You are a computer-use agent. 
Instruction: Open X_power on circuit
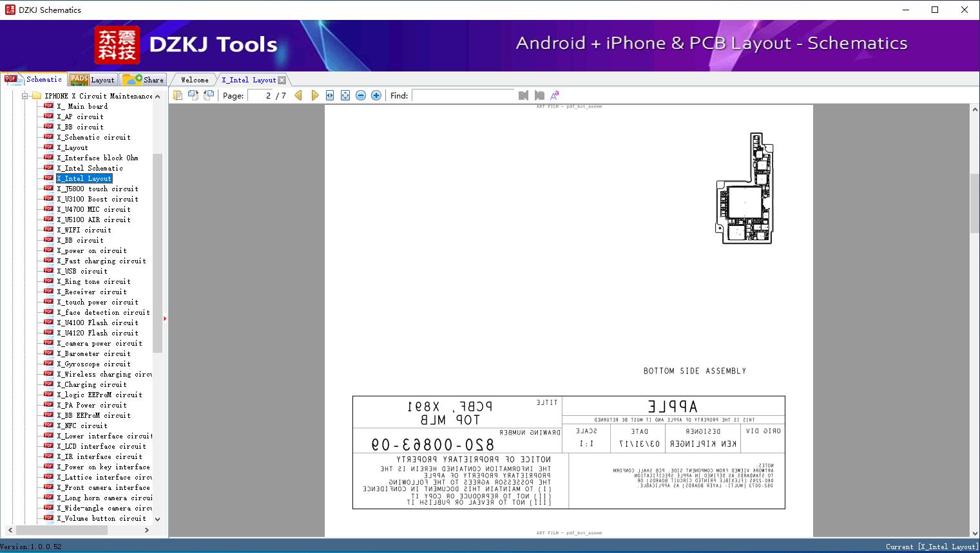pos(91,250)
